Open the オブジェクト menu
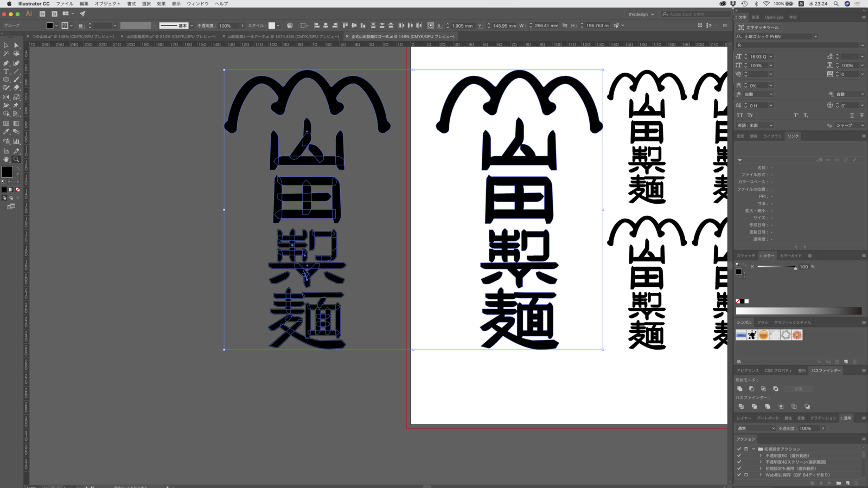Screen dimensions: 868x488 tap(107, 4)
